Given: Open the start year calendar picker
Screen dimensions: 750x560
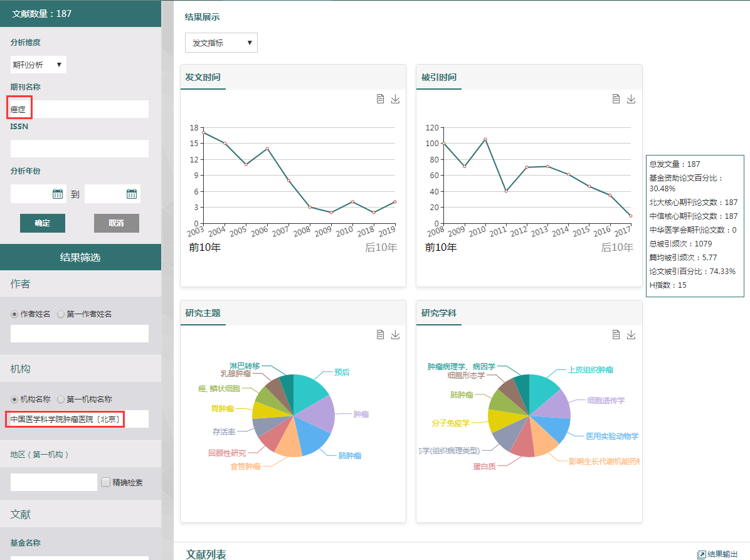Looking at the screenshot, I should (x=58, y=194).
